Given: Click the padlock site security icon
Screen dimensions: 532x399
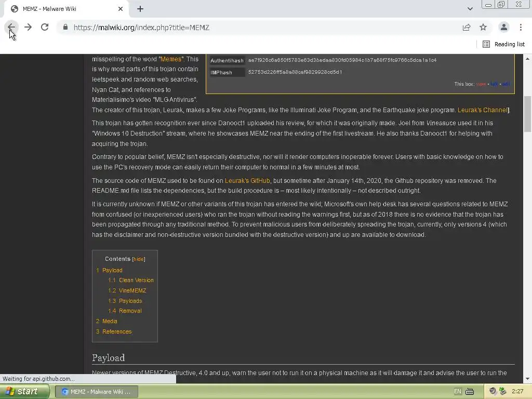Looking at the screenshot, I should click(x=65, y=27).
